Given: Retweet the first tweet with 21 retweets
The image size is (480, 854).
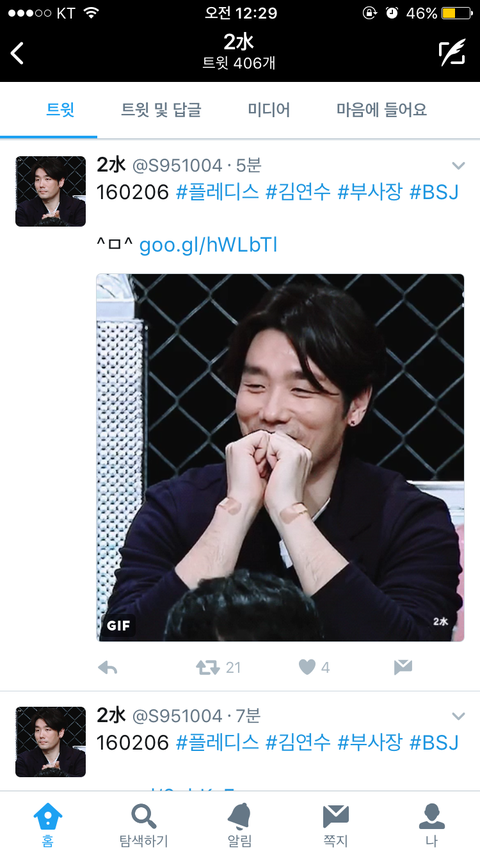Looking at the screenshot, I should 218,668.
